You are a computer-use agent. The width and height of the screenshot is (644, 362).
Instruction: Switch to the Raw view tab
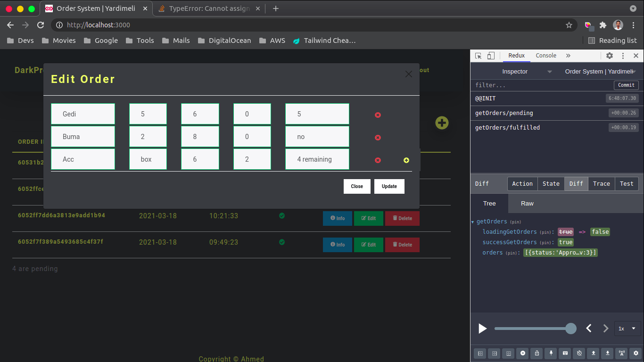[527, 204]
